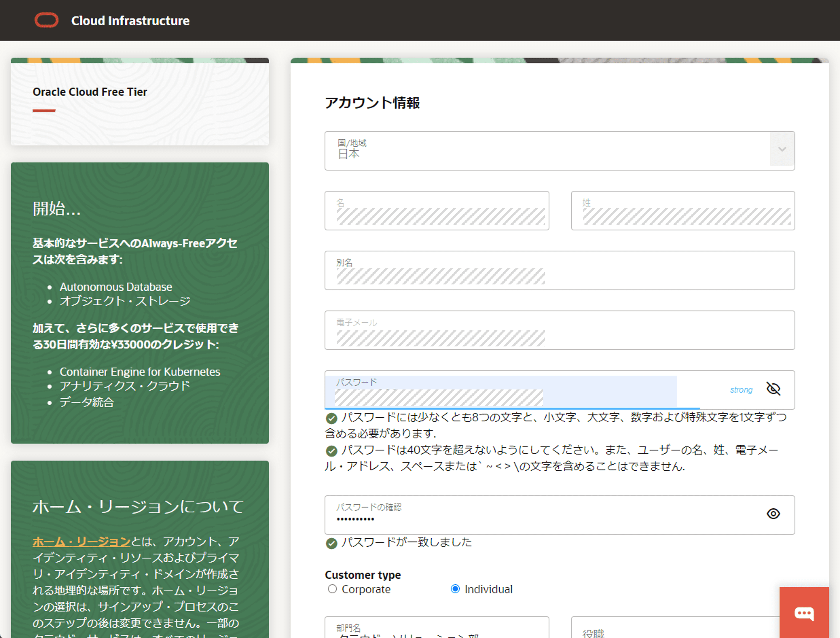
Task: Click the green check beside password-match message
Action: pos(331,543)
